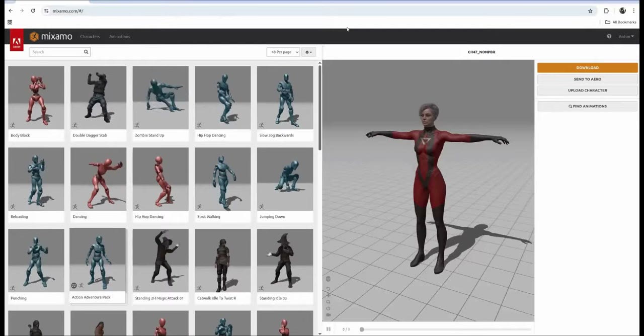Open the Anton account menu
Image resolution: width=644 pixels, height=336 pixels.
pyautogui.click(x=626, y=36)
